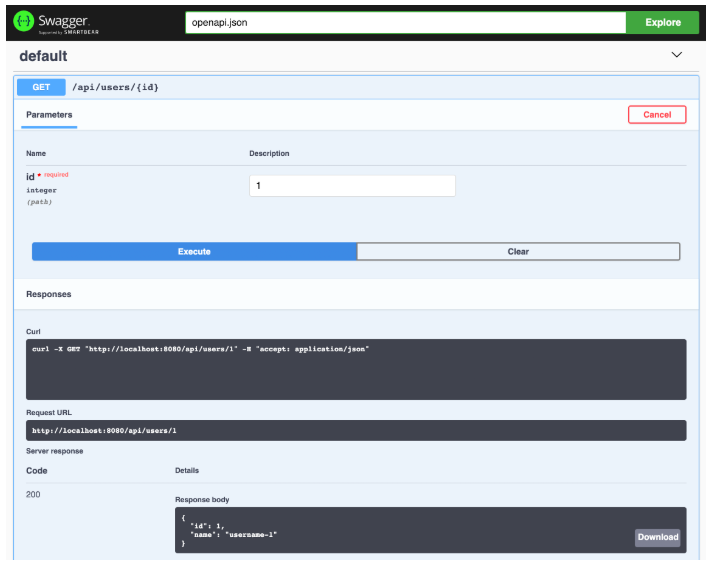Cancel the try-it-out mode
The height and width of the screenshot is (573, 718).
(657, 115)
